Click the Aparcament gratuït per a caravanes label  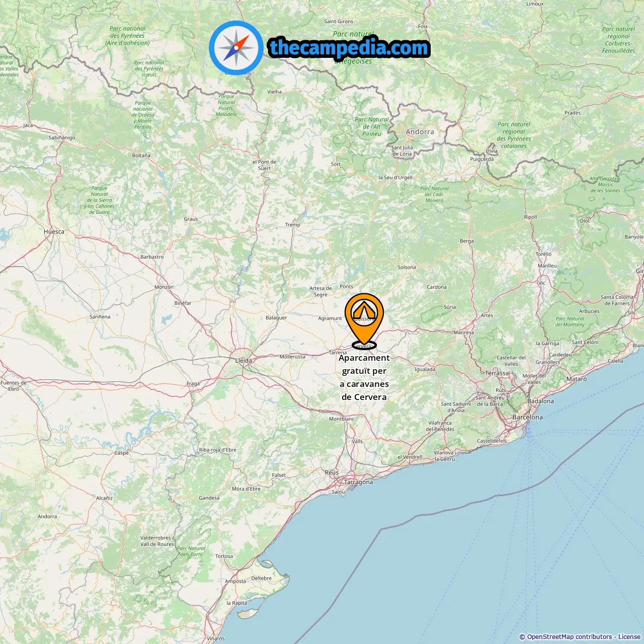pos(364,377)
